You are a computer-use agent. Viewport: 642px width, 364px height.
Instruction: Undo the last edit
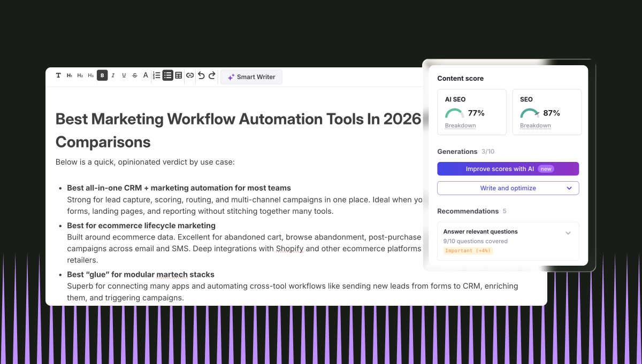tap(201, 76)
